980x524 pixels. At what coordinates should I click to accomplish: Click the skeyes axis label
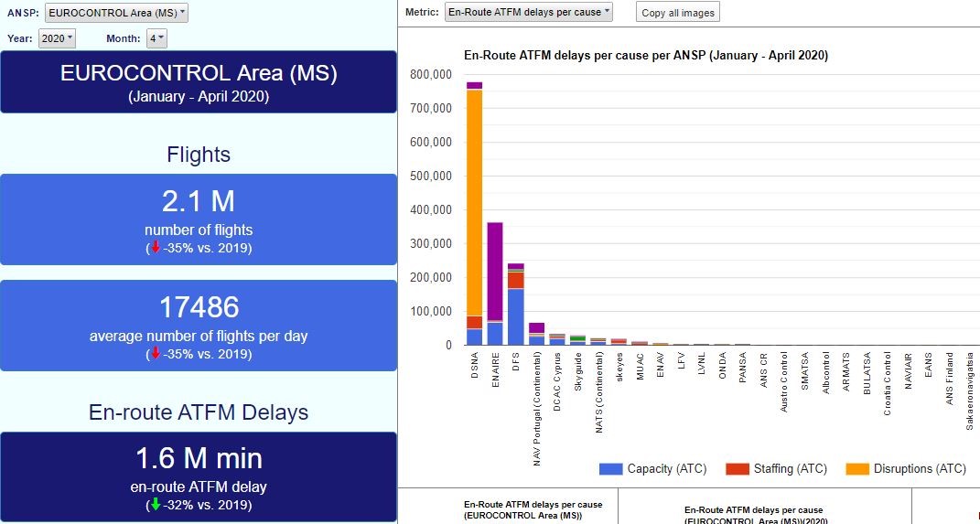pos(619,367)
